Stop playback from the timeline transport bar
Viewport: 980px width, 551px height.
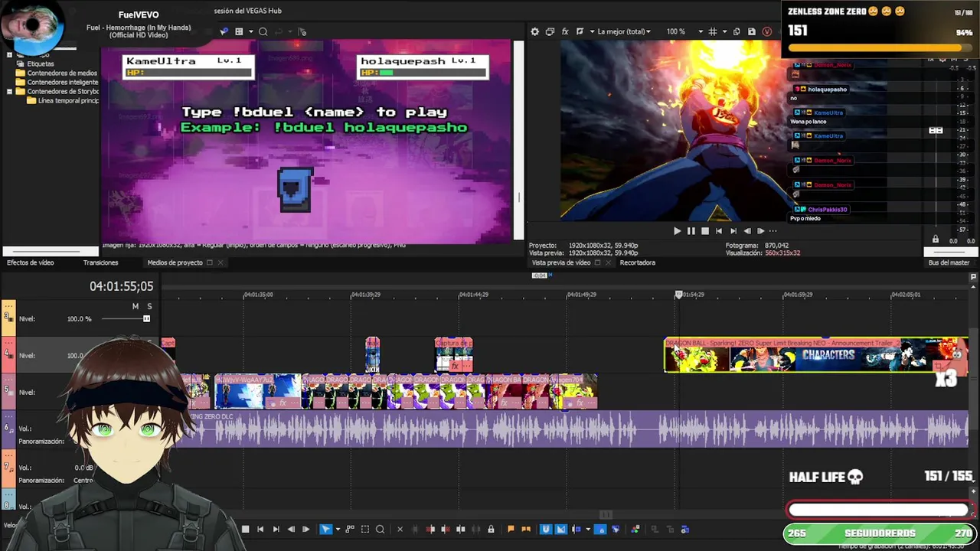245,529
